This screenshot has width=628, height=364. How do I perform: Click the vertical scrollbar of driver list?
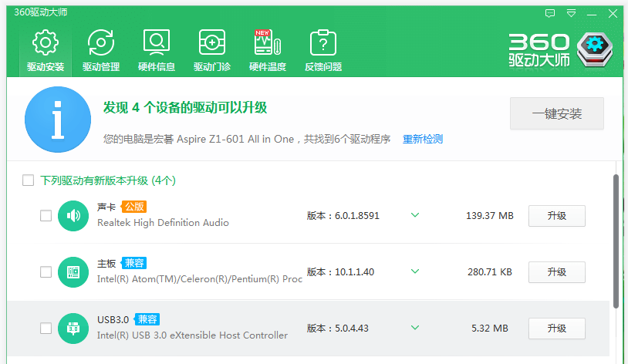616,239
